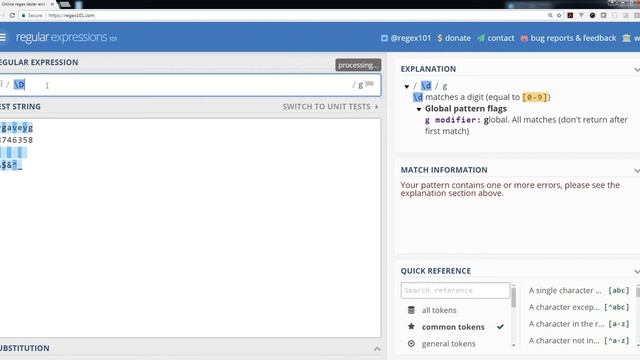This screenshot has width=640, height=360.
Task: Click the black circle extension icon
Action: point(592,16)
